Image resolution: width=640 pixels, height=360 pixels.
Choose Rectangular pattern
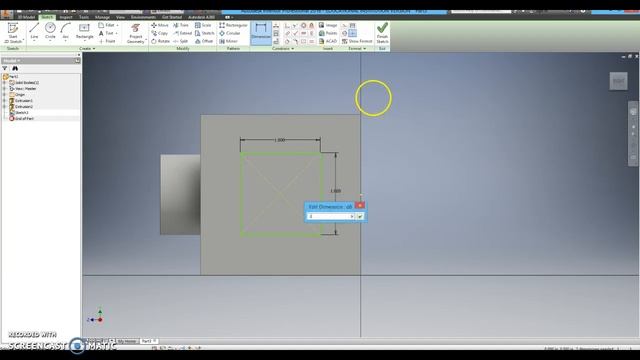233,25
